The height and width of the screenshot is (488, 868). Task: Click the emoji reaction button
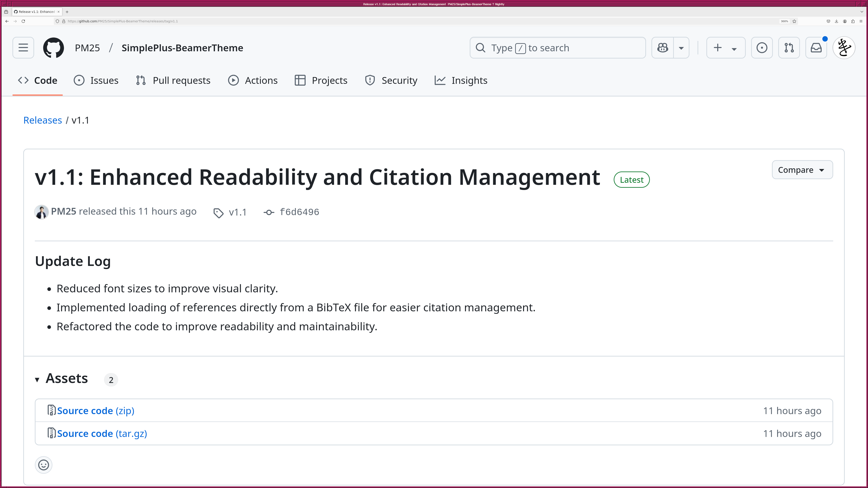[x=44, y=464]
